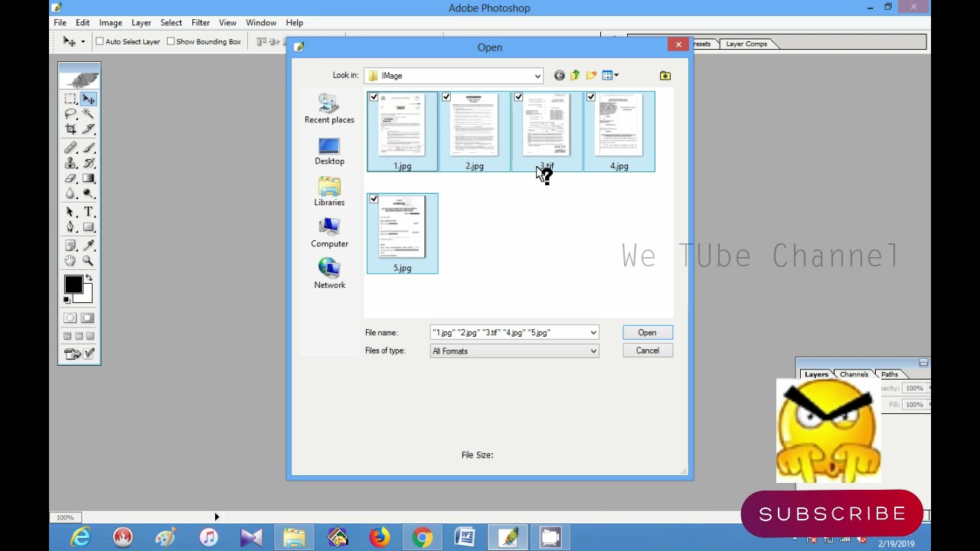This screenshot has width=980, height=551.
Task: Open the File name dropdown arrow
Action: (593, 333)
